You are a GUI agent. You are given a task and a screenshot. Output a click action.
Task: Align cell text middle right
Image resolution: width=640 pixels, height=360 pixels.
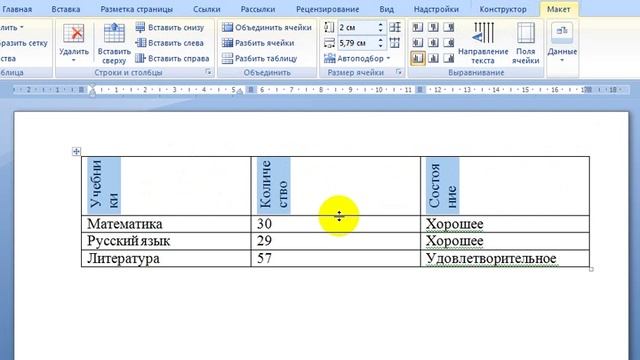click(x=449, y=42)
